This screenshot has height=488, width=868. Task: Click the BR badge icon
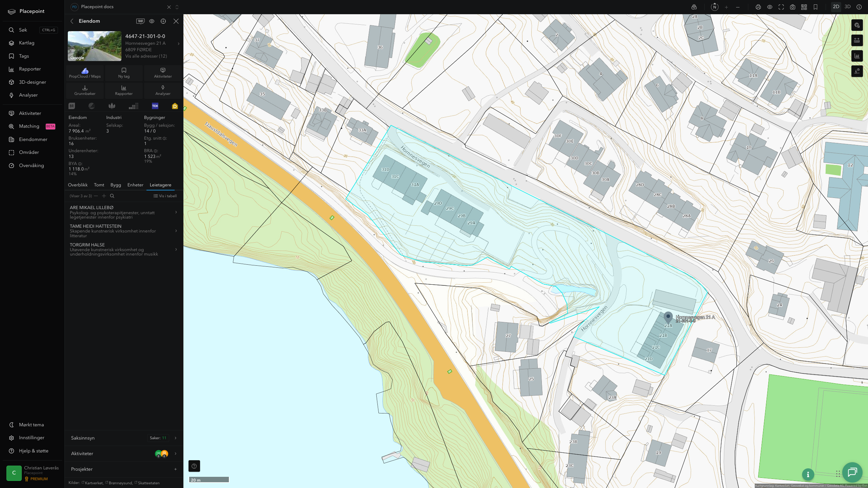[x=72, y=106]
